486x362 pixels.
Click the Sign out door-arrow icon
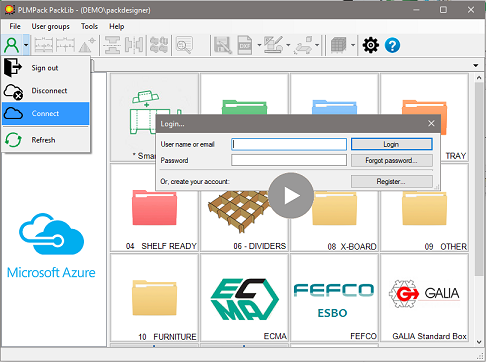(13, 67)
